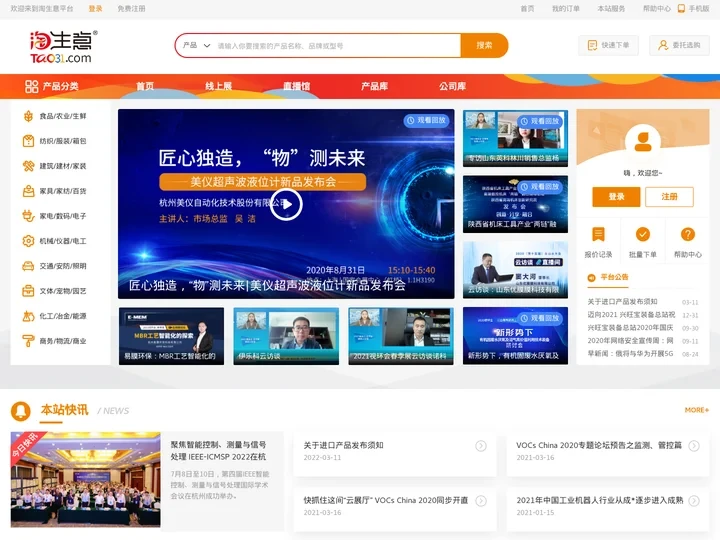Screen dimensions: 720x540
Task: Click the 登录 link in top bar
Action: [96, 8]
